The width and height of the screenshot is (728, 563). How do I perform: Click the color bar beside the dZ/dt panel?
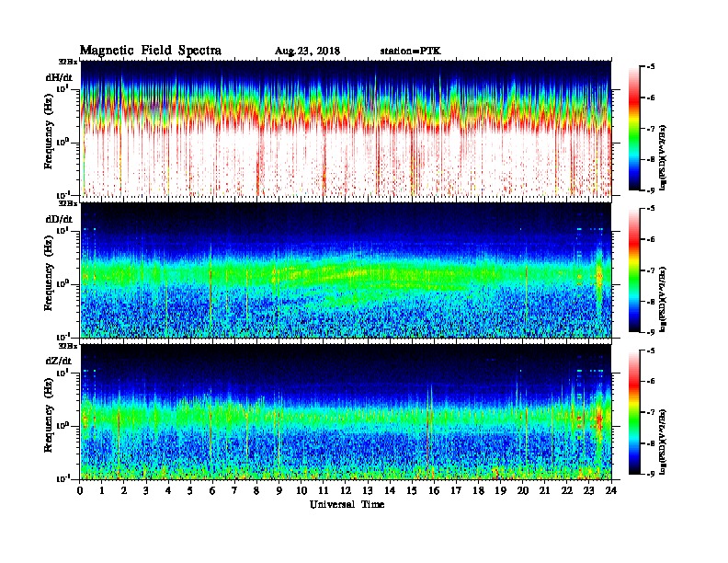click(634, 412)
